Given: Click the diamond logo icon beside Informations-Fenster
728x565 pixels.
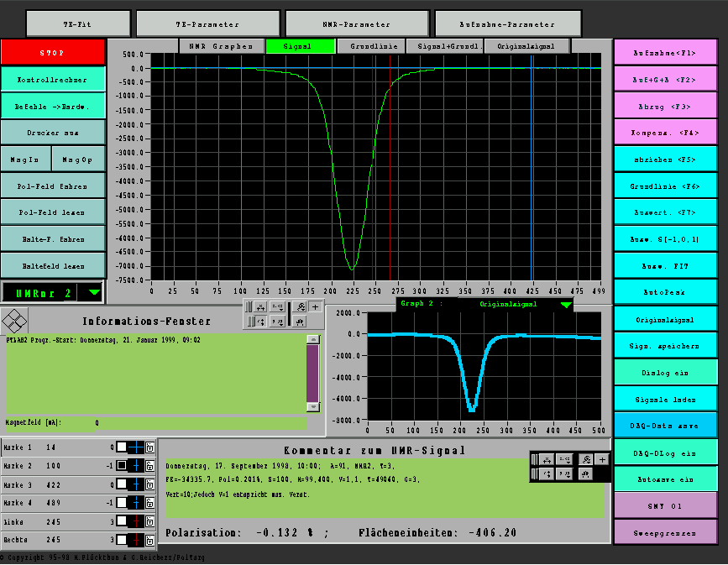Looking at the screenshot, I should [14, 321].
